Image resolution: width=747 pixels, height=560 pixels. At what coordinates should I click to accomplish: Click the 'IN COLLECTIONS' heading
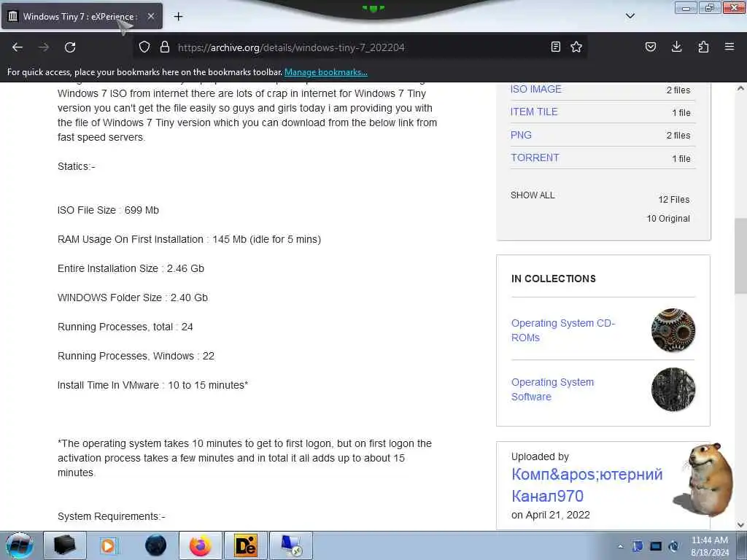click(553, 279)
